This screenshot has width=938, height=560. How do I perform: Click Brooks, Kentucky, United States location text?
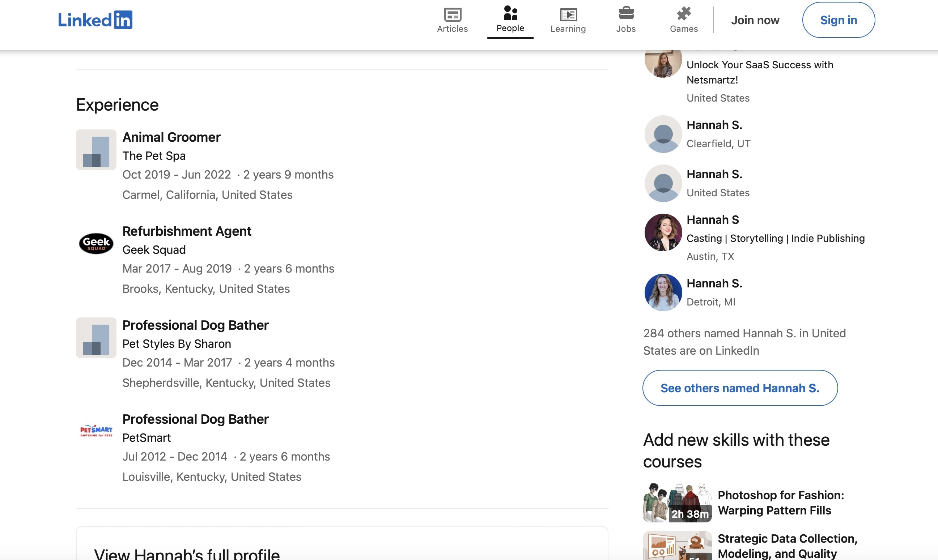click(x=206, y=289)
